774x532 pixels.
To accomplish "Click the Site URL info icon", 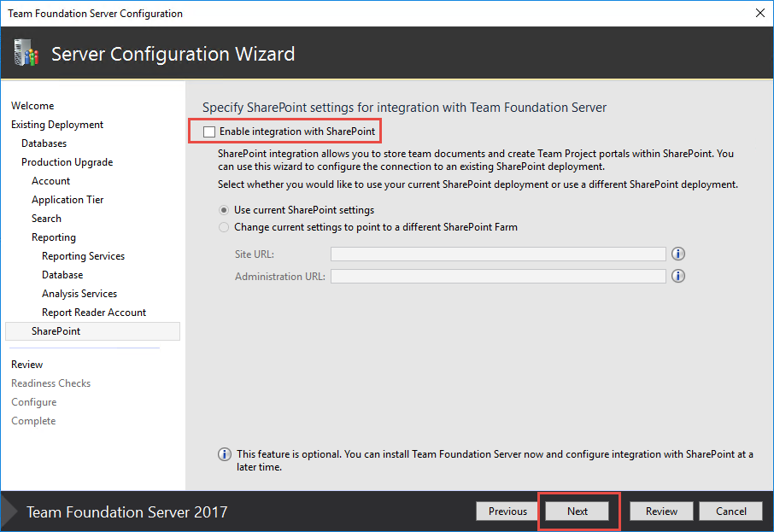I will 678,254.
